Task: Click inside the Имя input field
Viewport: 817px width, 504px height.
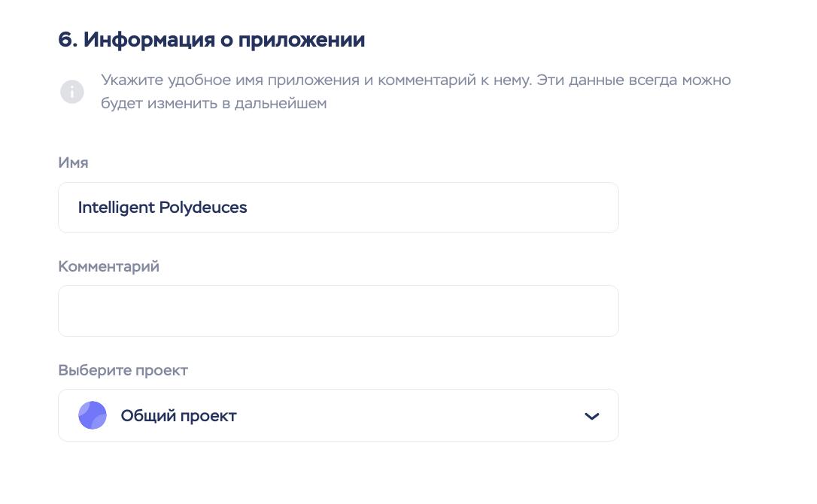Action: pos(338,207)
